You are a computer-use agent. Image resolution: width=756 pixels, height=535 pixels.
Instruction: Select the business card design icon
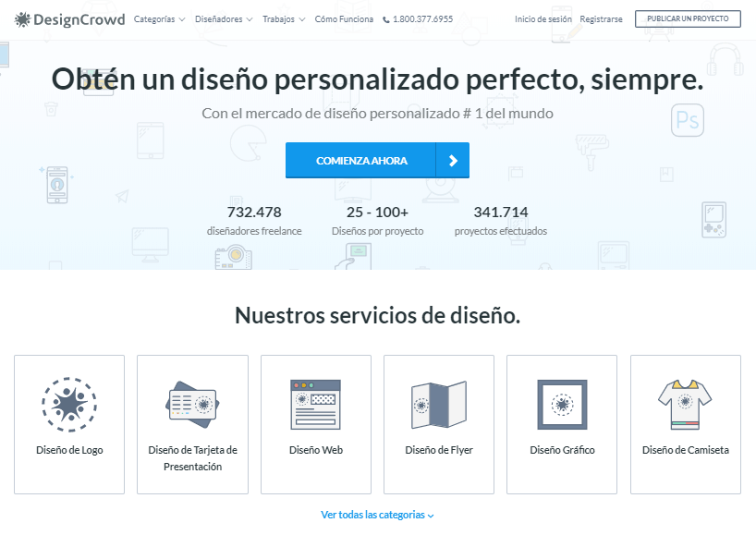point(192,405)
